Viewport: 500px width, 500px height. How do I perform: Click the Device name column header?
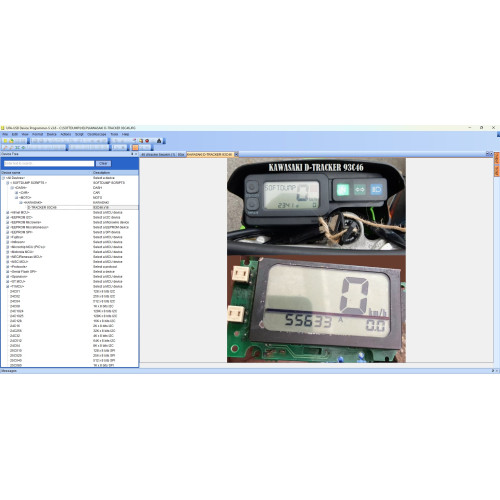coord(46,173)
